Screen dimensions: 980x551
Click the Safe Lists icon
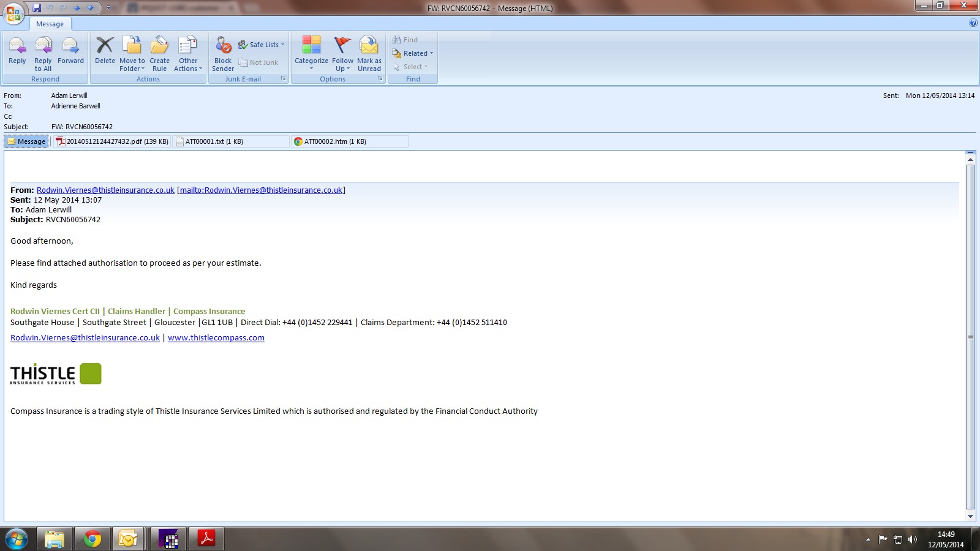(243, 45)
